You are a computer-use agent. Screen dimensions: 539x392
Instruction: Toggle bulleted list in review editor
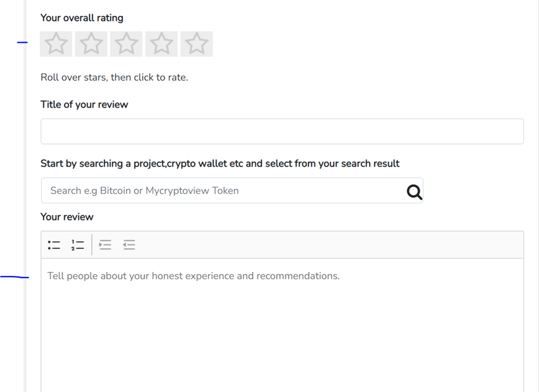(54, 245)
